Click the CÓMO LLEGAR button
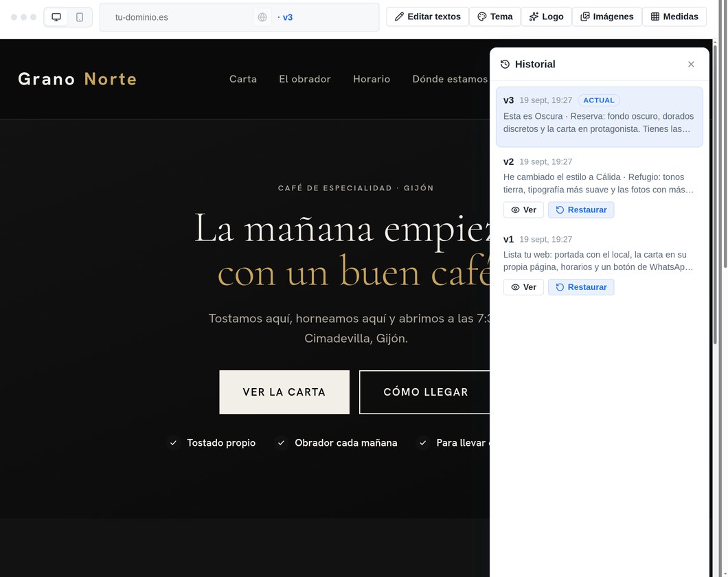 [425, 392]
